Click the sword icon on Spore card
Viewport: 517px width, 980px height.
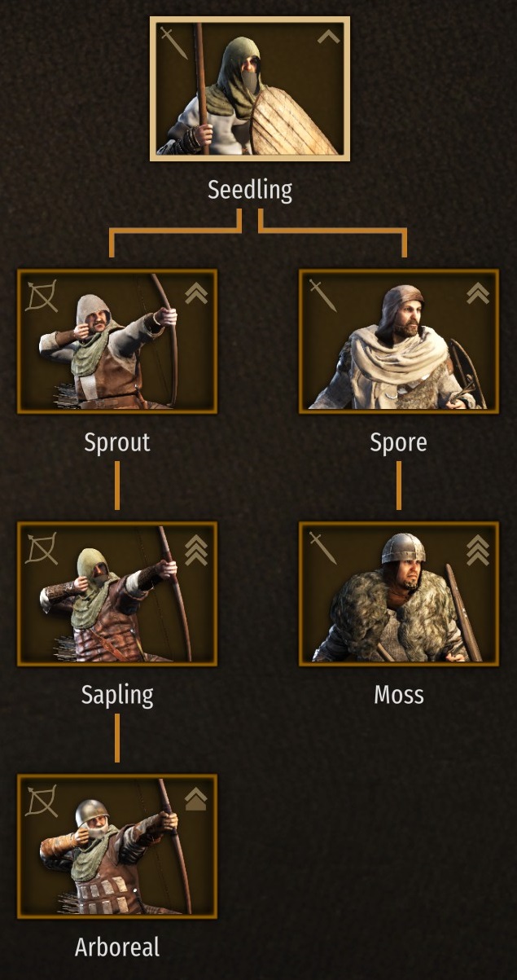[322, 296]
